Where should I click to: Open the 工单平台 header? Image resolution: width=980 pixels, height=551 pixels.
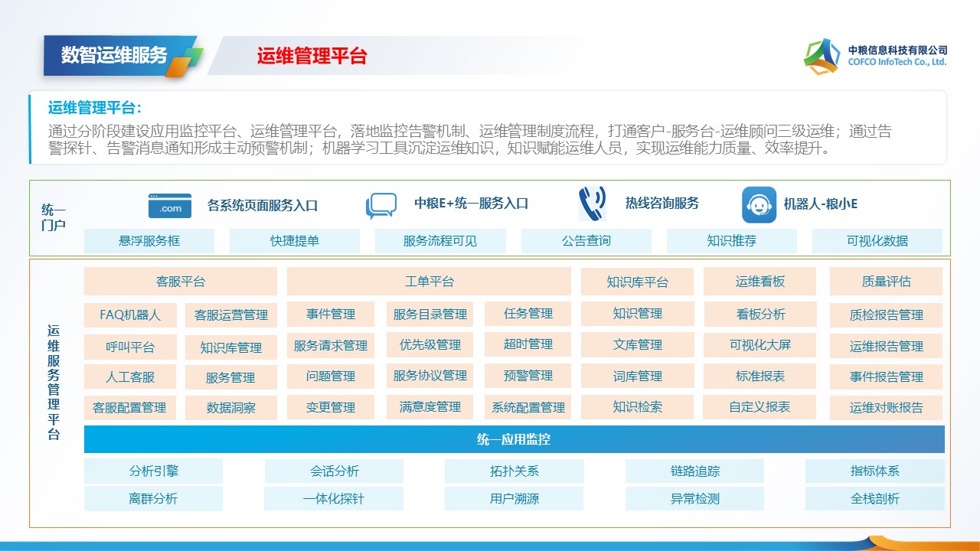coord(429,282)
